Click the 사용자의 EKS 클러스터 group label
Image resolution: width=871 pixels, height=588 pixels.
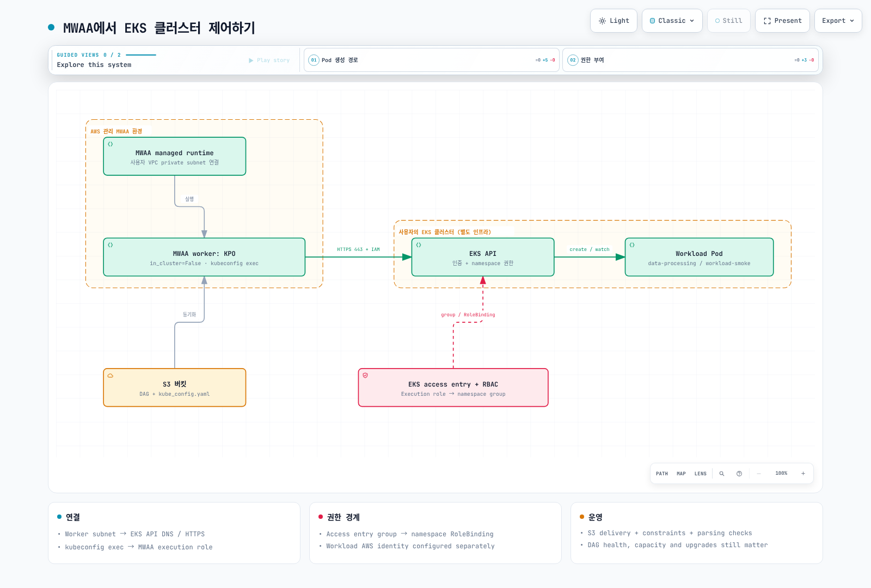point(445,232)
